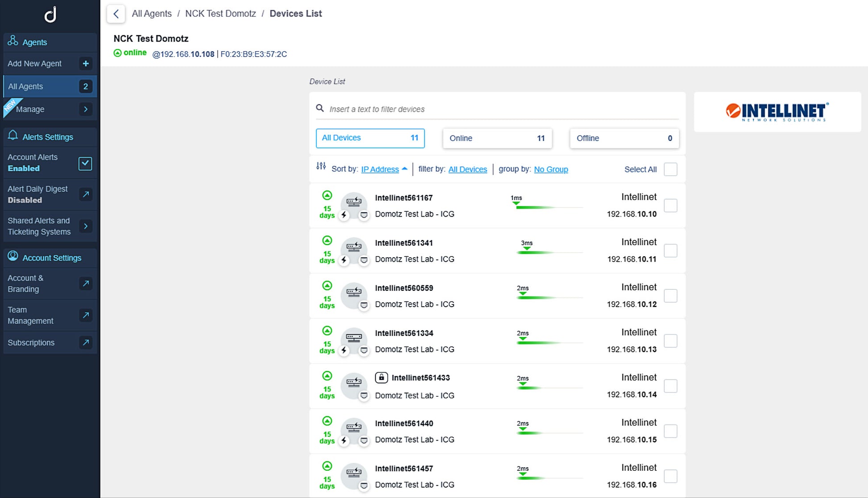This screenshot has height=498, width=868.
Task: Open Subscriptions external link icon
Action: [x=86, y=342]
